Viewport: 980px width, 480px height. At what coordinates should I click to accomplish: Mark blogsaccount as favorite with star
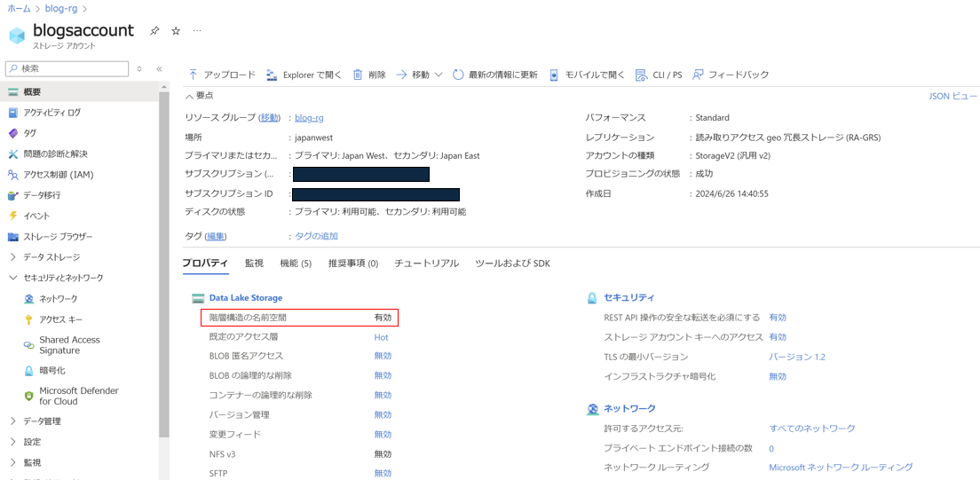pyautogui.click(x=176, y=31)
